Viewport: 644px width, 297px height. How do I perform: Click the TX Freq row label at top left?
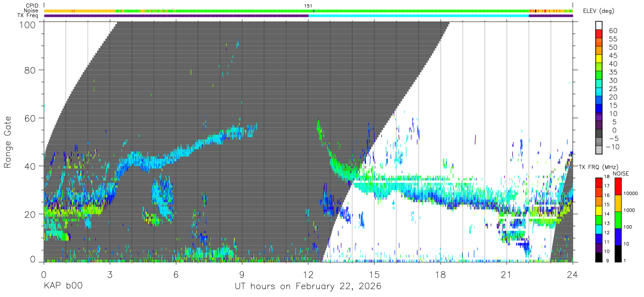(28, 16)
